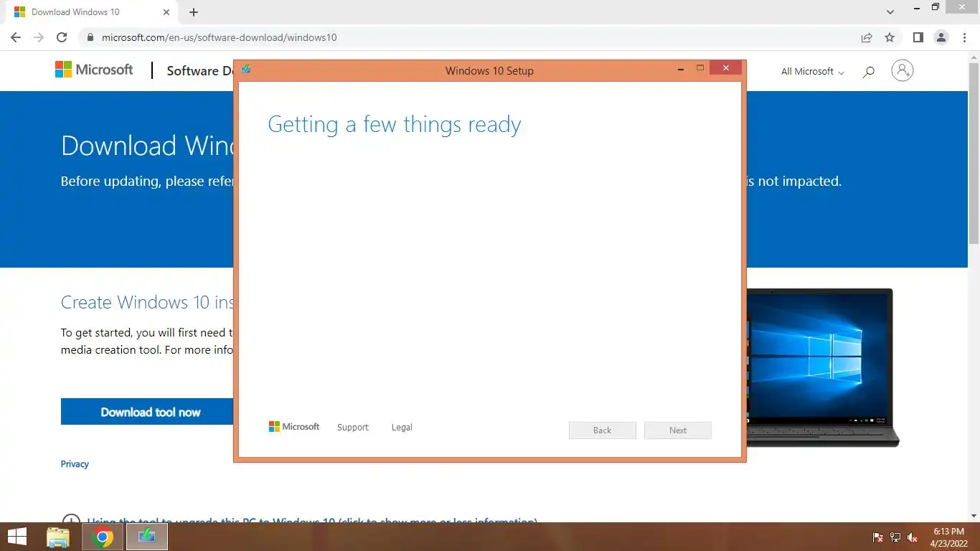This screenshot has height=551, width=980.
Task: Click Microsoft logo in Setup dialog
Action: tap(294, 427)
